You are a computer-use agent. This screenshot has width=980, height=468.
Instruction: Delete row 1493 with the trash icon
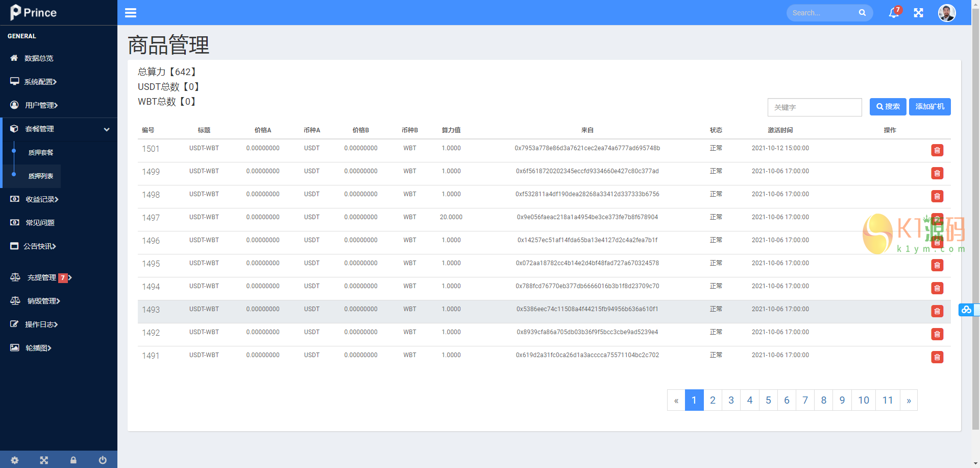(937, 311)
